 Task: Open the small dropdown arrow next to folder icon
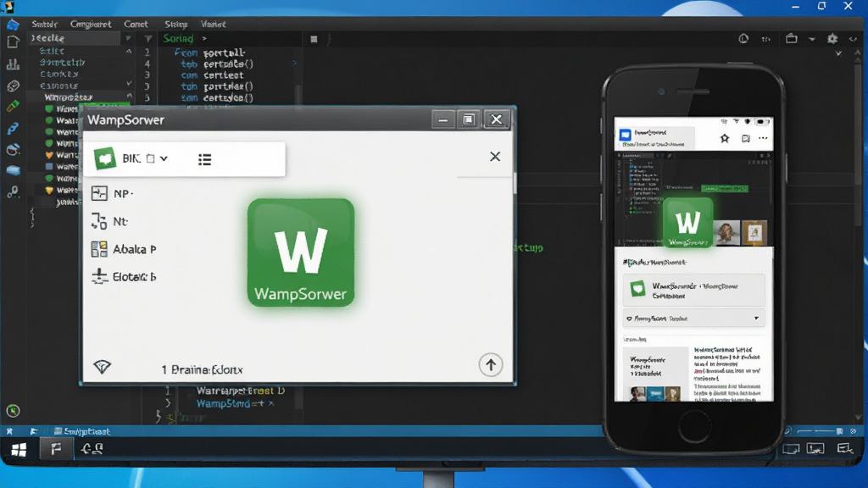(811, 39)
